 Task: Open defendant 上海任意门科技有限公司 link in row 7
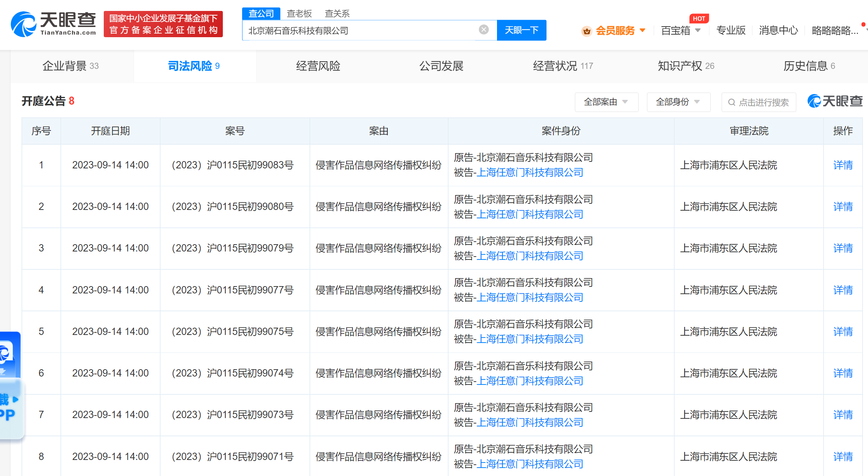click(x=530, y=422)
